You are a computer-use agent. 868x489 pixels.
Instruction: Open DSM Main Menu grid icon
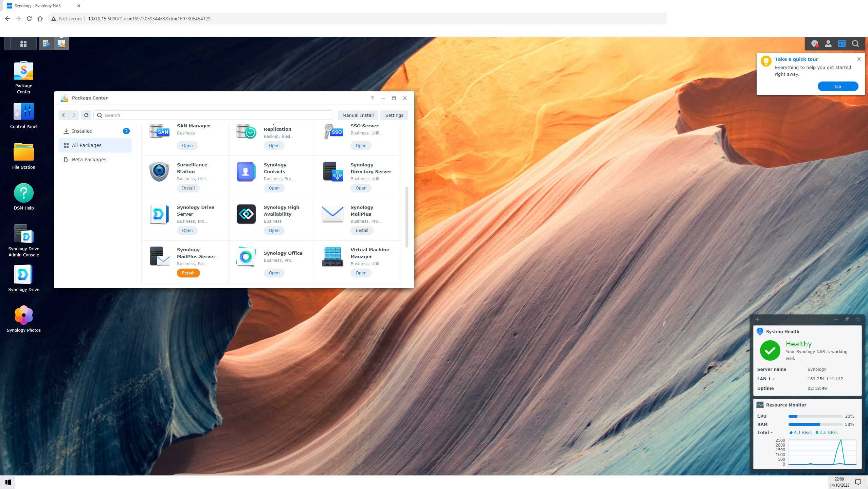[x=23, y=43]
